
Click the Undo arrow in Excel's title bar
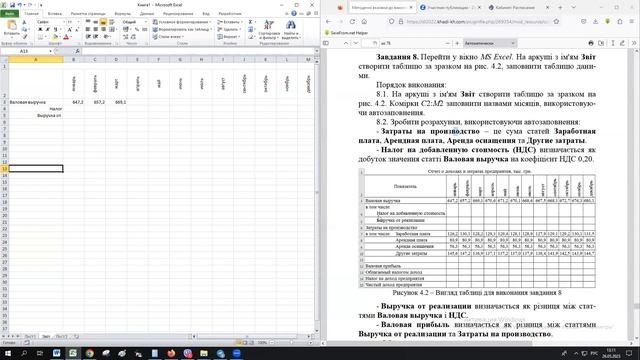click(20, 5)
